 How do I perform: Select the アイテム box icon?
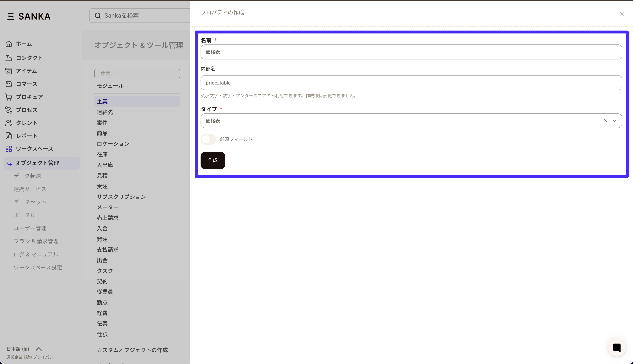point(8,71)
